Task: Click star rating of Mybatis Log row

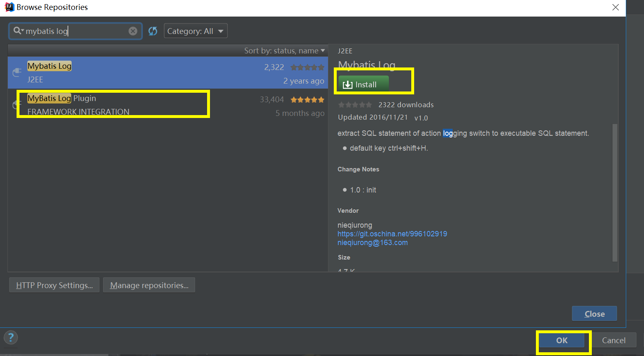Action: (307, 67)
